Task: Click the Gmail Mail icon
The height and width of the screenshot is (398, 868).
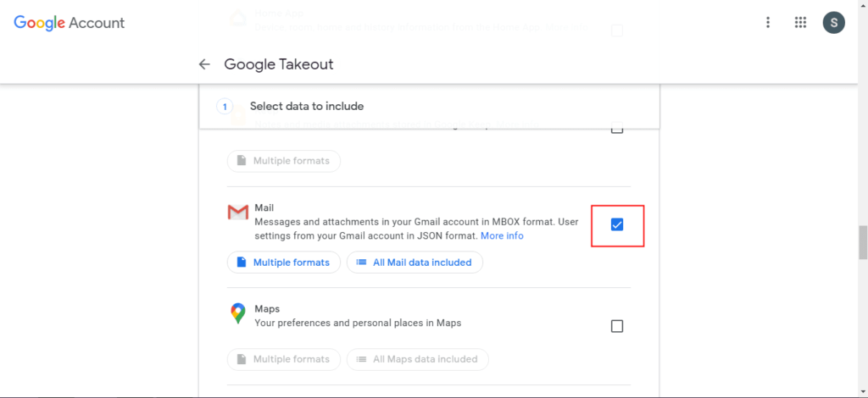Action: tap(237, 213)
